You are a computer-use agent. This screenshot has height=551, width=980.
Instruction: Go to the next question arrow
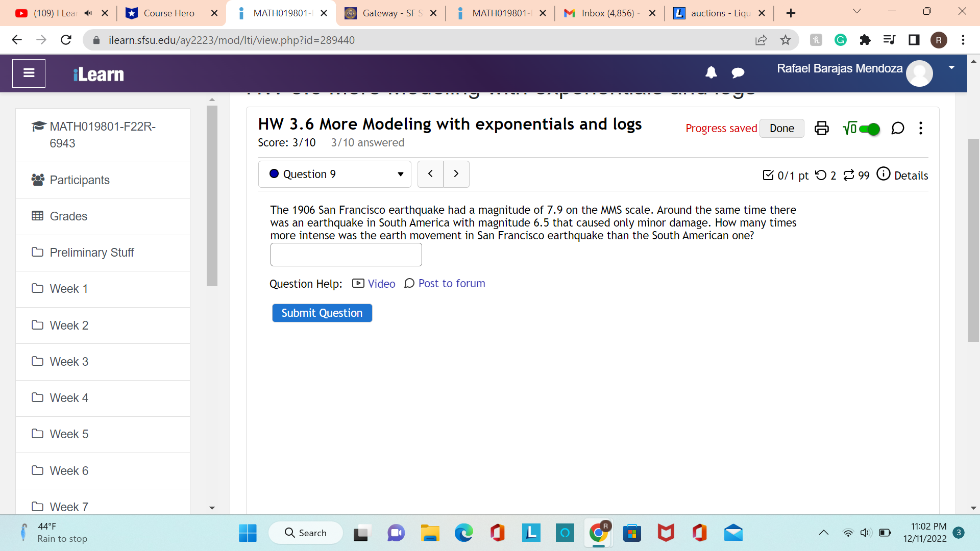click(456, 174)
